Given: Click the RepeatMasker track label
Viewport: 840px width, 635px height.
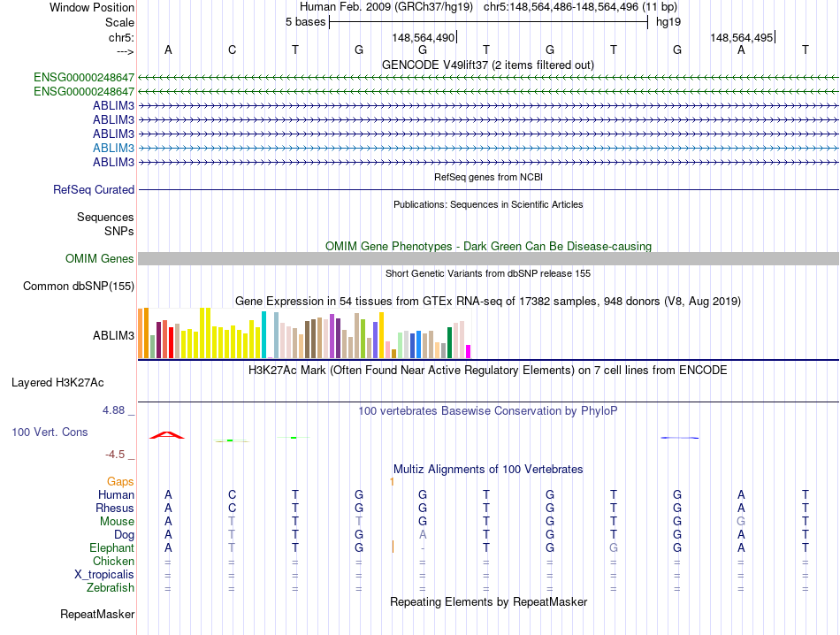Looking at the screenshot, I should coord(97,614).
